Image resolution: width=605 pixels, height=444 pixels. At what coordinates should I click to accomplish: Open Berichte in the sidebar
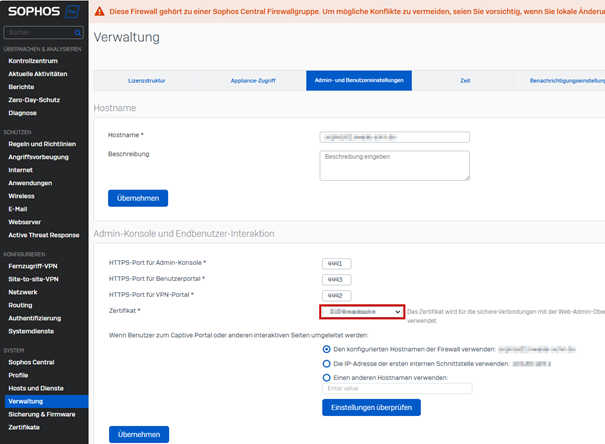tap(21, 87)
